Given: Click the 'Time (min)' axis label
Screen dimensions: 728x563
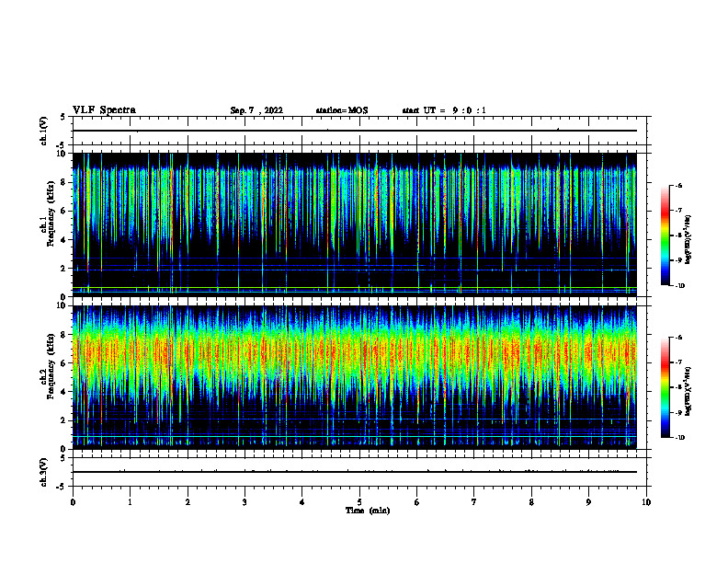Looking at the screenshot, I should click(368, 511).
